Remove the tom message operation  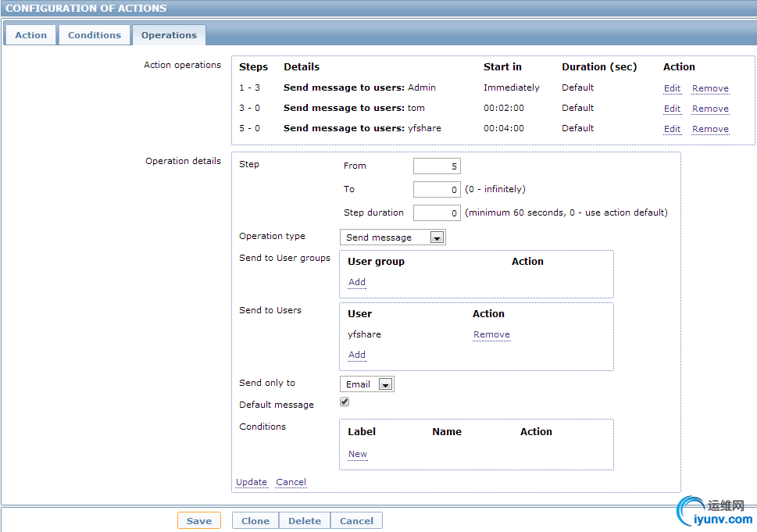point(710,109)
